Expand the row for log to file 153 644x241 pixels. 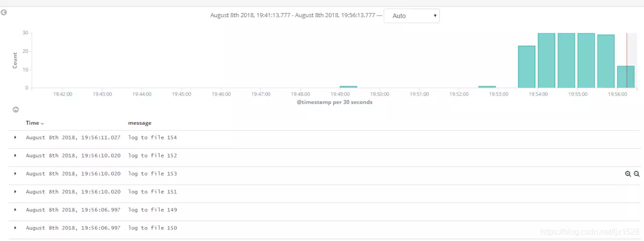tap(15, 174)
